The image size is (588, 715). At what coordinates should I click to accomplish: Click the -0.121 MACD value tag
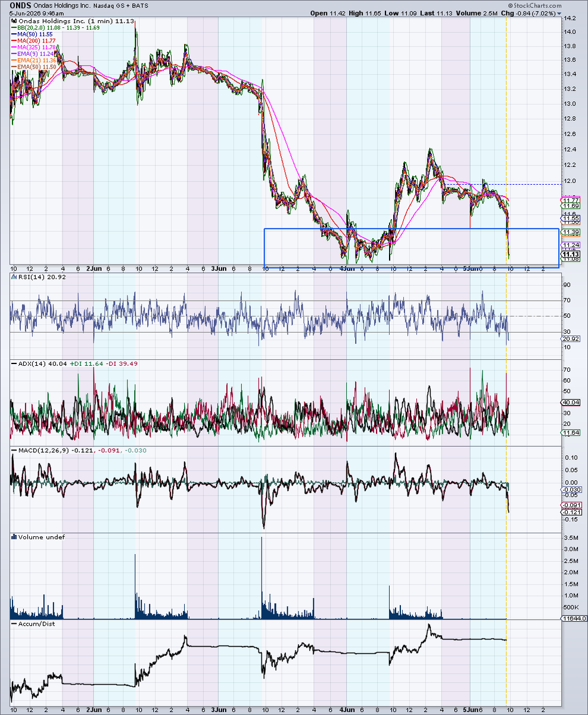click(x=573, y=512)
